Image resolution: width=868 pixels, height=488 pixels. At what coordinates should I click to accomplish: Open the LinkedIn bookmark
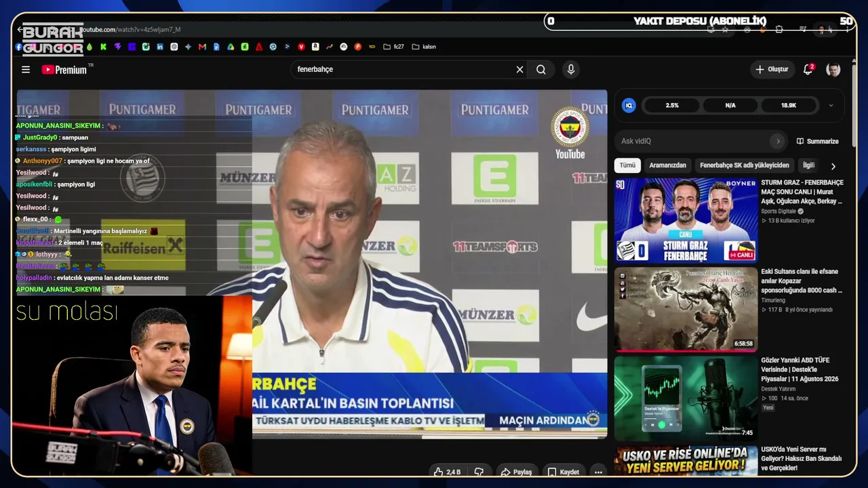point(160,47)
